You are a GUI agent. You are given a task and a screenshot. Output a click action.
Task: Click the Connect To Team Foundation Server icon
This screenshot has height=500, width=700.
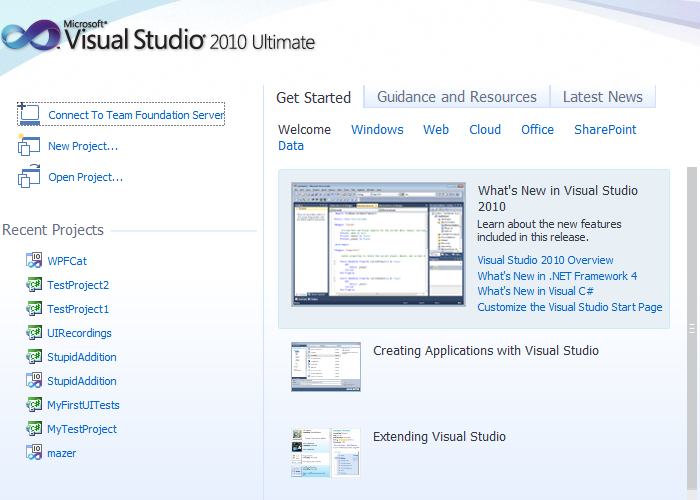(x=29, y=114)
